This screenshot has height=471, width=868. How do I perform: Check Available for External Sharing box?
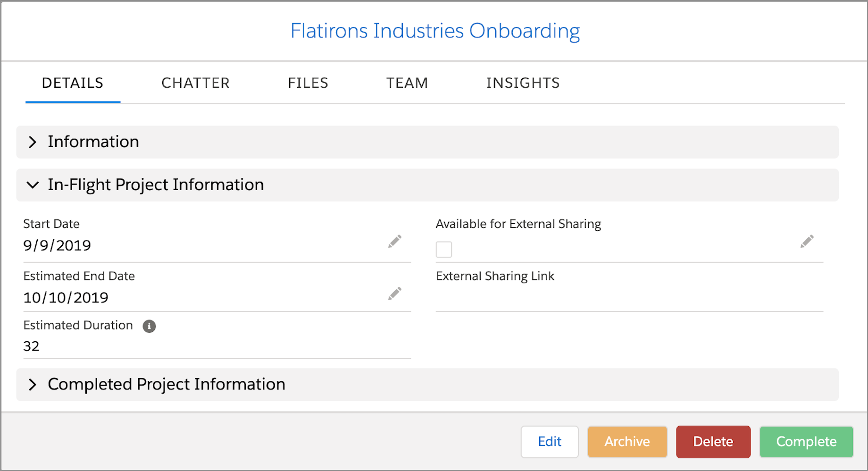(444, 249)
